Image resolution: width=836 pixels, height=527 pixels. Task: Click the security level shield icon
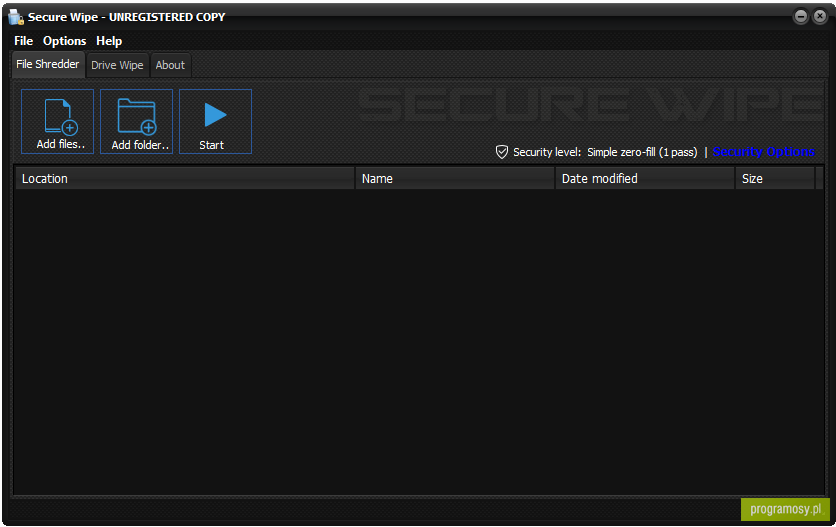502,152
